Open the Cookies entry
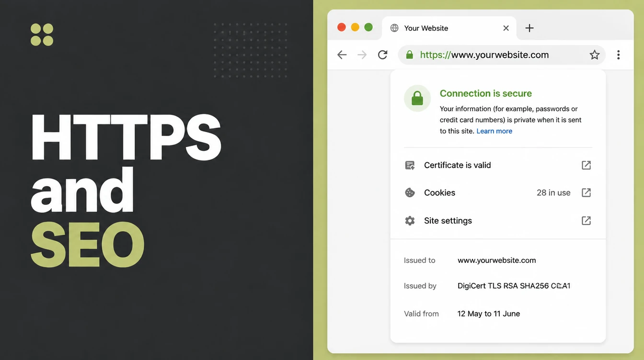The image size is (644, 360). point(498,193)
